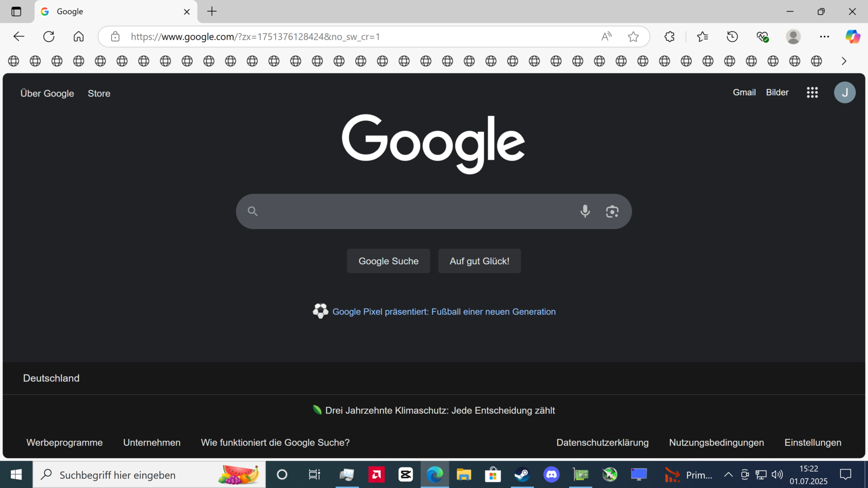Open the tab actions menu icon

pos(16,11)
